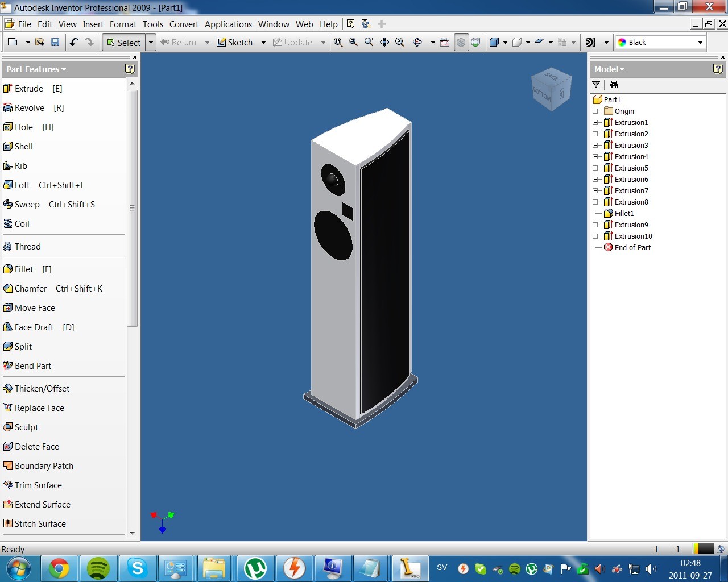Open the Applications menu
The image size is (728, 582).
(x=228, y=24)
